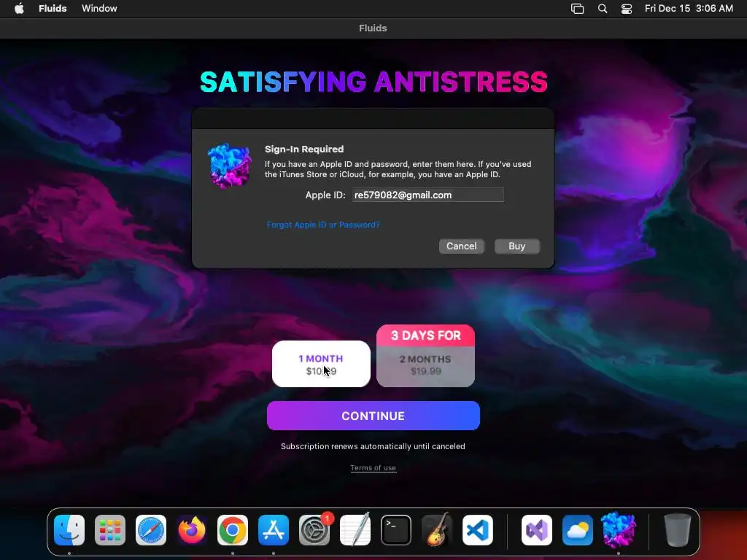The width and height of the screenshot is (747, 560).
Task: Launch Terminal from the dock
Action: [x=396, y=529]
